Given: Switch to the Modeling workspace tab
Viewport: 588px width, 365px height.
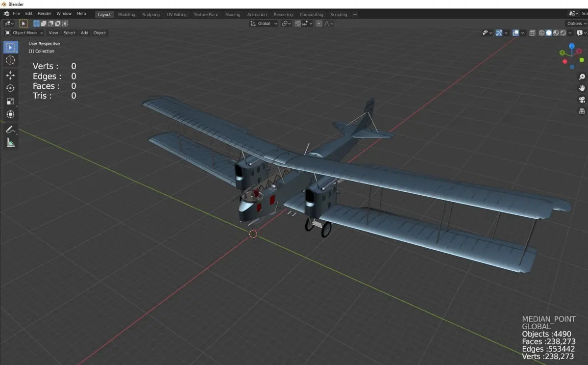Looking at the screenshot, I should pyautogui.click(x=126, y=14).
